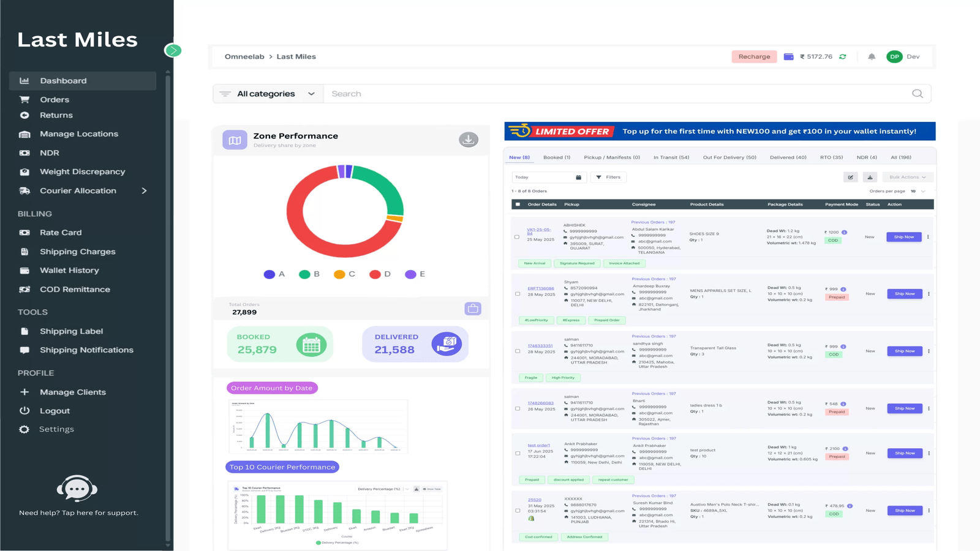
Task: Expand the Bulk Actions dropdown
Action: (x=907, y=177)
